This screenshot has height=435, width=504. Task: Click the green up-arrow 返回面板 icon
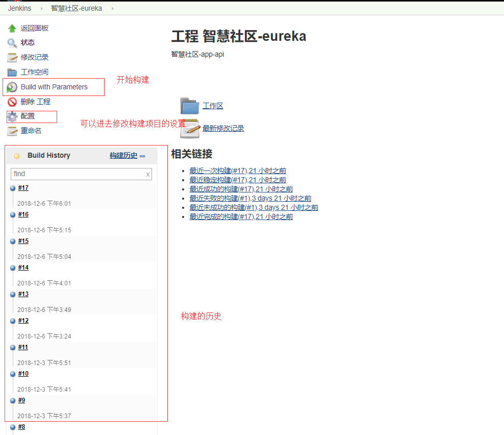coord(12,28)
